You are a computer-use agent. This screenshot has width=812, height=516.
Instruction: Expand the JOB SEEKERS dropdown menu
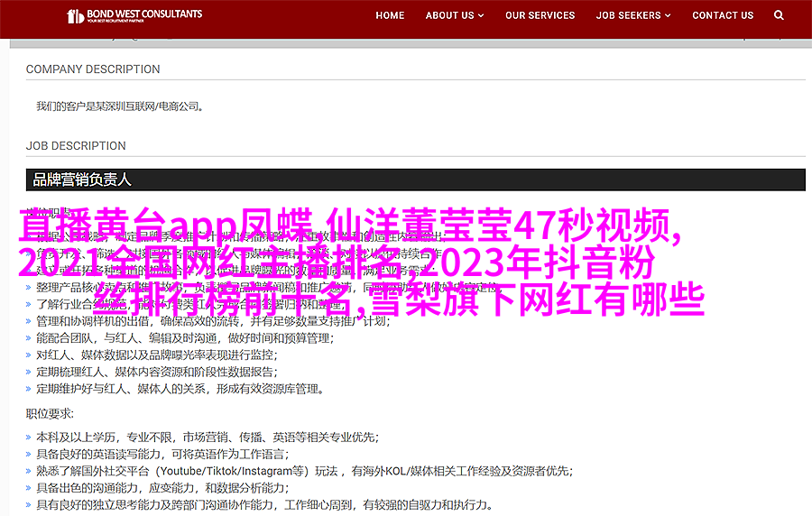coord(633,15)
